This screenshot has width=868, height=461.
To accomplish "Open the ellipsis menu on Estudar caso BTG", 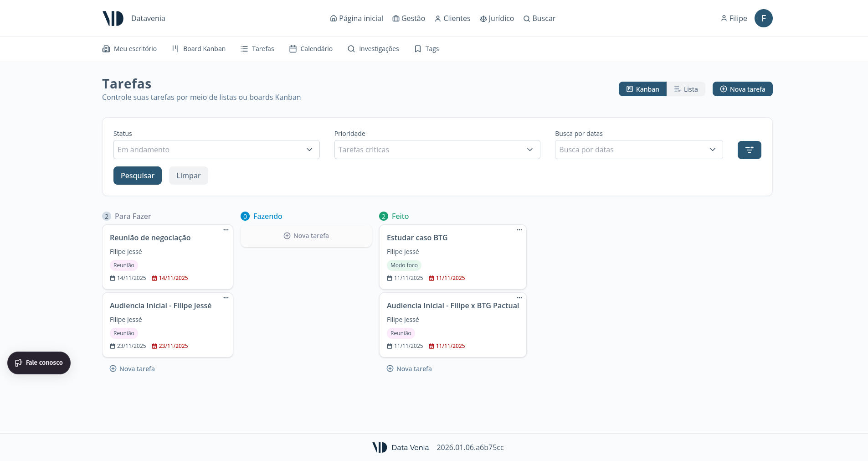I will coord(519,230).
